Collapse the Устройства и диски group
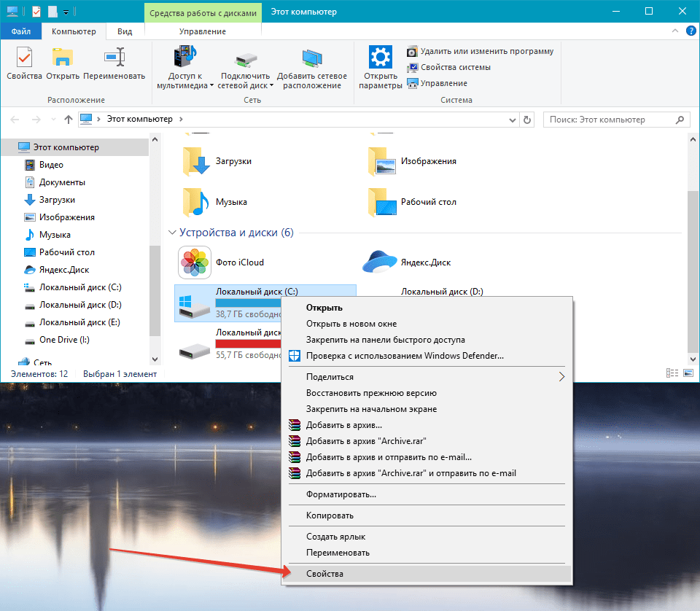Viewport: 700px width, 611px height. tap(172, 233)
